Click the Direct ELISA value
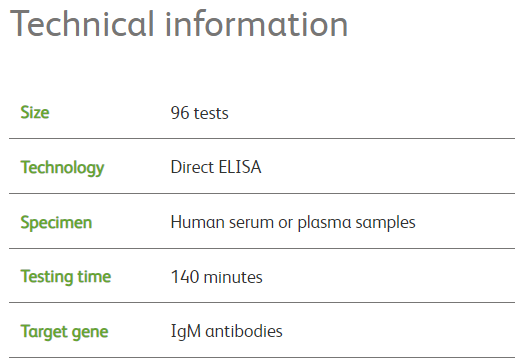The height and width of the screenshot is (363, 524). (216, 167)
